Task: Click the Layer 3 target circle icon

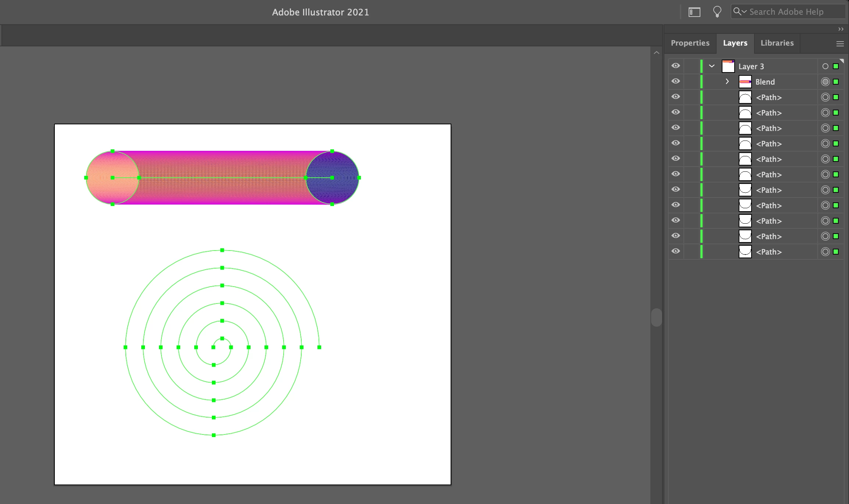Action: (825, 66)
